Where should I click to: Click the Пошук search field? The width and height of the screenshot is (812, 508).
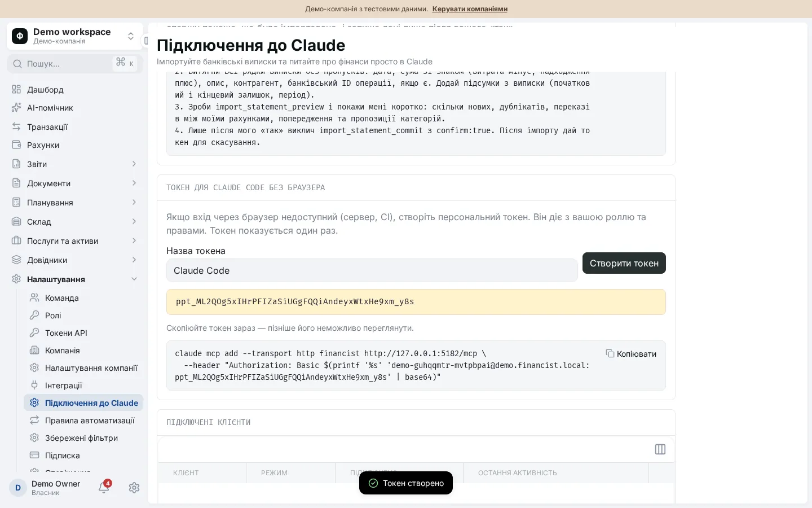(x=75, y=64)
